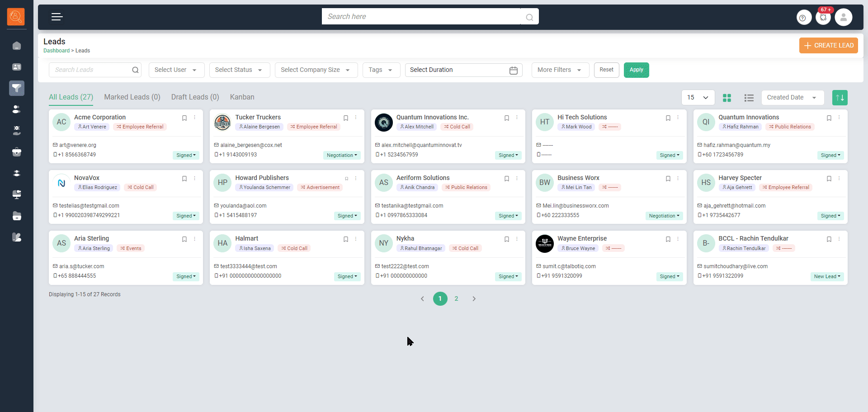The image size is (868, 412).
Task: Open the help question mark icon
Action: [803, 18]
